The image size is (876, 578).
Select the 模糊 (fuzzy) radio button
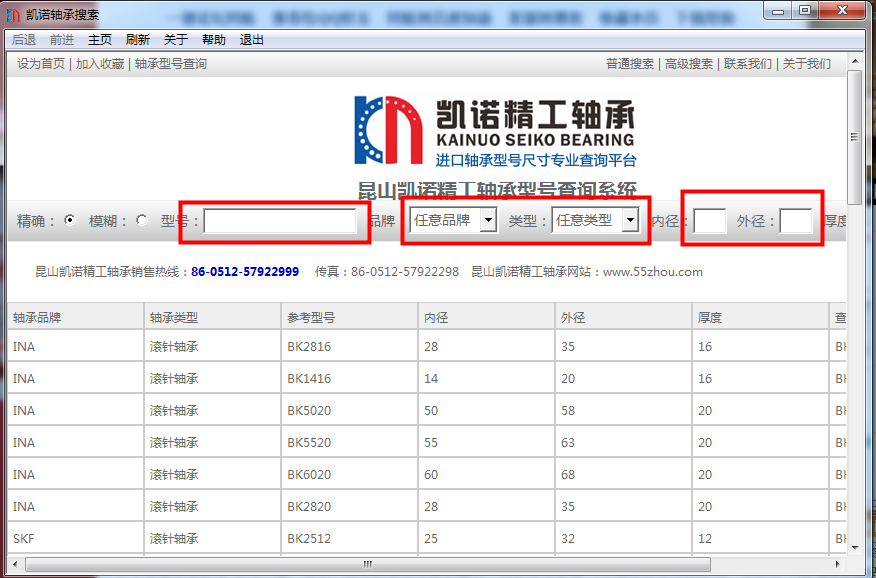pyautogui.click(x=141, y=220)
